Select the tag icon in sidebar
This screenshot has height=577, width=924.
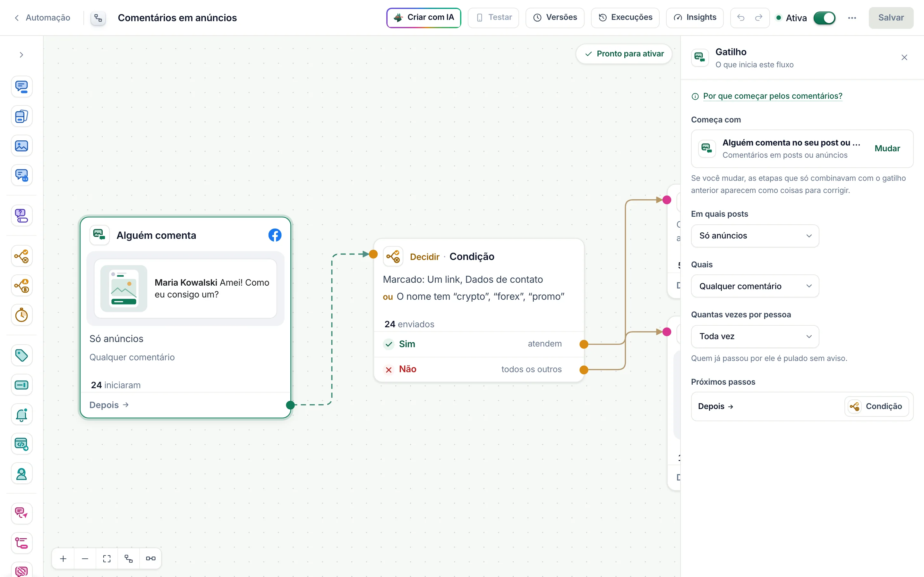(21, 356)
